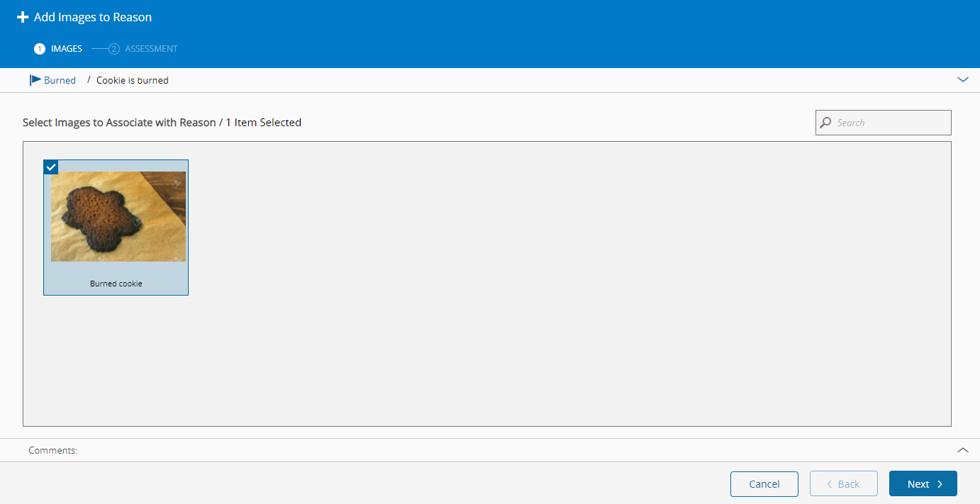980x504 pixels.
Task: Click the plus icon beside Add Images to Reason
Action: coord(23,17)
